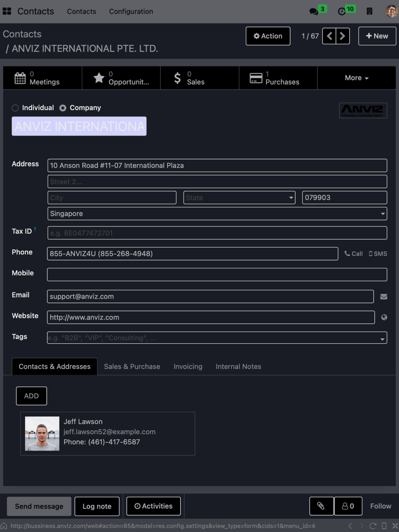Click the 1 / 67 pager counter
399x532 pixels.
310,36
